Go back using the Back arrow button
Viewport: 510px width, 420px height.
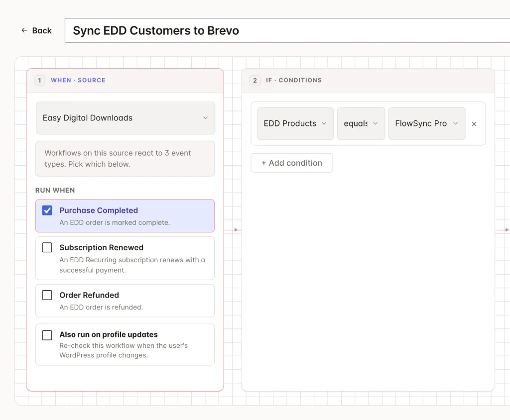coord(36,30)
